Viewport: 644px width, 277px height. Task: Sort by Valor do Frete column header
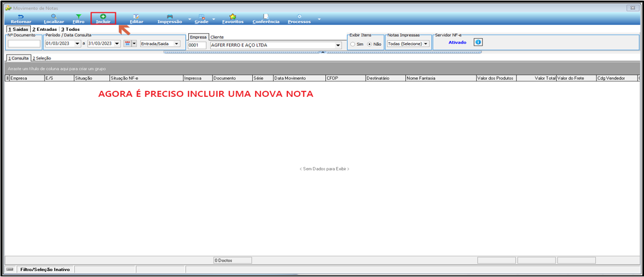[x=576, y=78]
